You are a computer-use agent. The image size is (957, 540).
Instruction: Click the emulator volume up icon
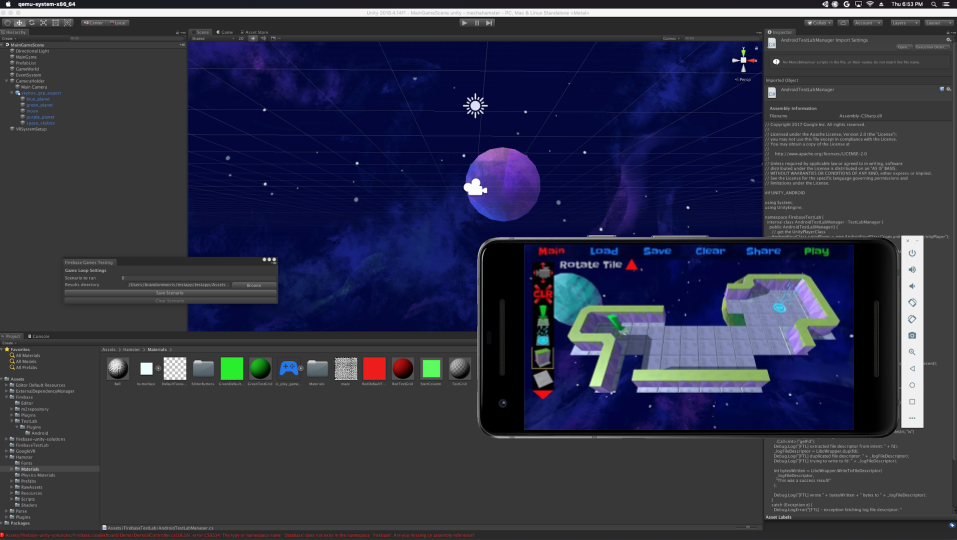tap(912, 269)
